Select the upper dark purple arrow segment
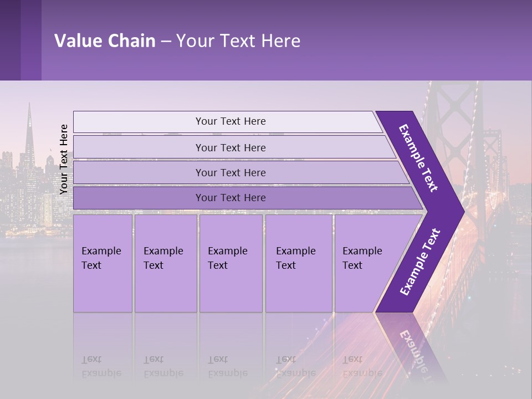 coord(419,158)
